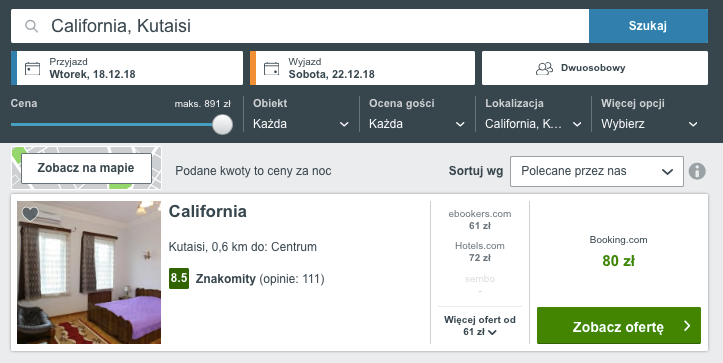Click the Wyjazd calendar icon

(x=272, y=68)
